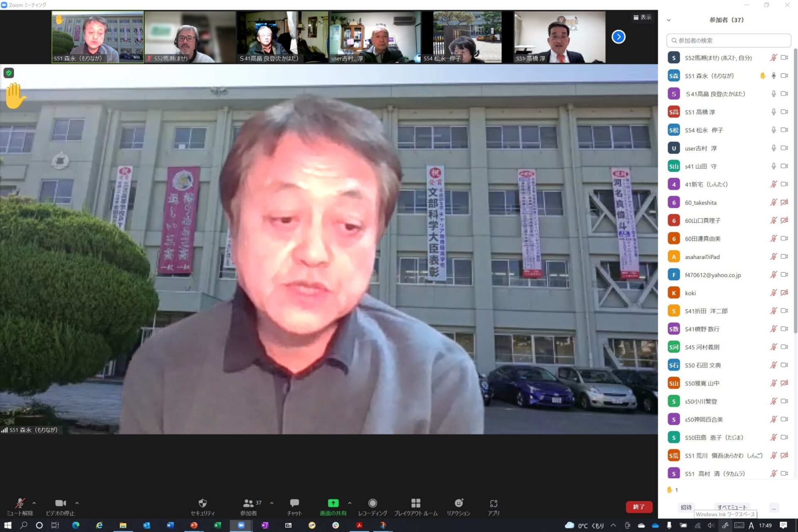Start Recording with the record icon
The height and width of the screenshot is (532, 798).
click(x=372, y=503)
